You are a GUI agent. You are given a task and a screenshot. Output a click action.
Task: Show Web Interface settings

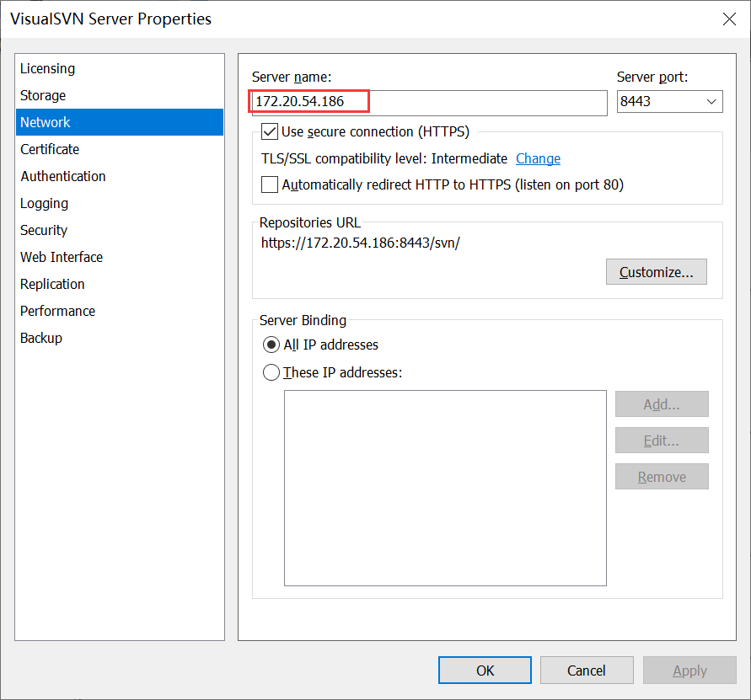click(x=119, y=257)
